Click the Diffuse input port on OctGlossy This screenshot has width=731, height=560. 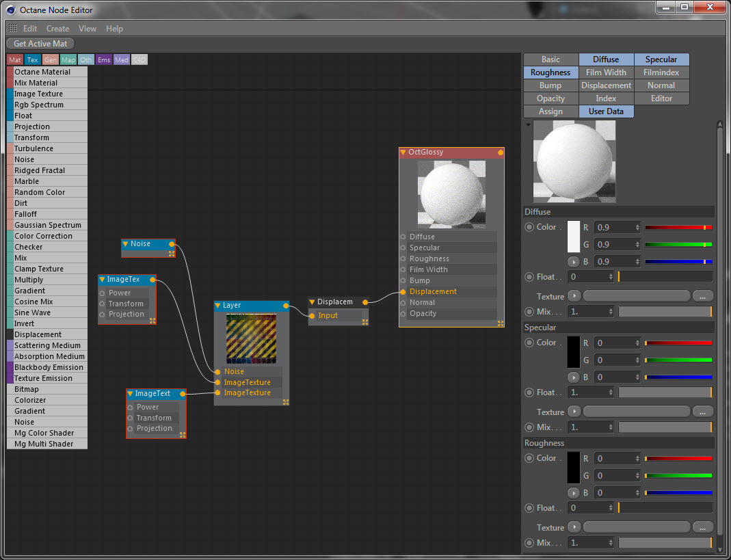[x=403, y=237]
